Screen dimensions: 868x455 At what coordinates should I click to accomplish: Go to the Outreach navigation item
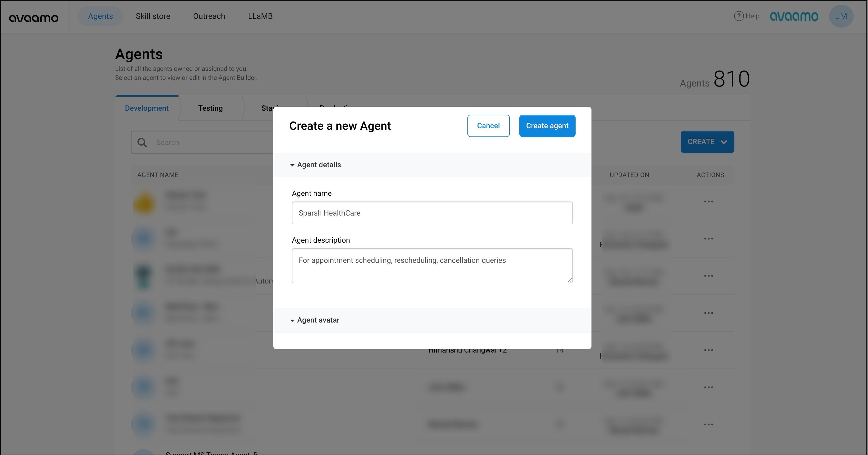(209, 16)
